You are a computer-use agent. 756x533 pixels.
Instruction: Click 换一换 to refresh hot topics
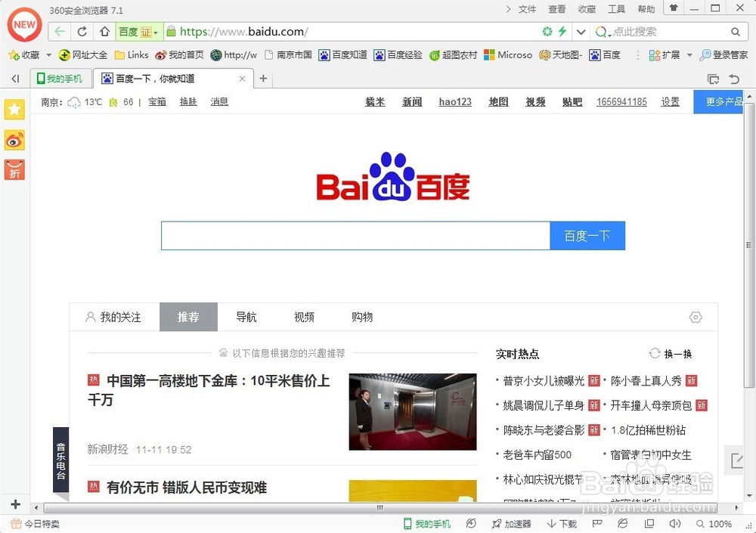pos(671,354)
